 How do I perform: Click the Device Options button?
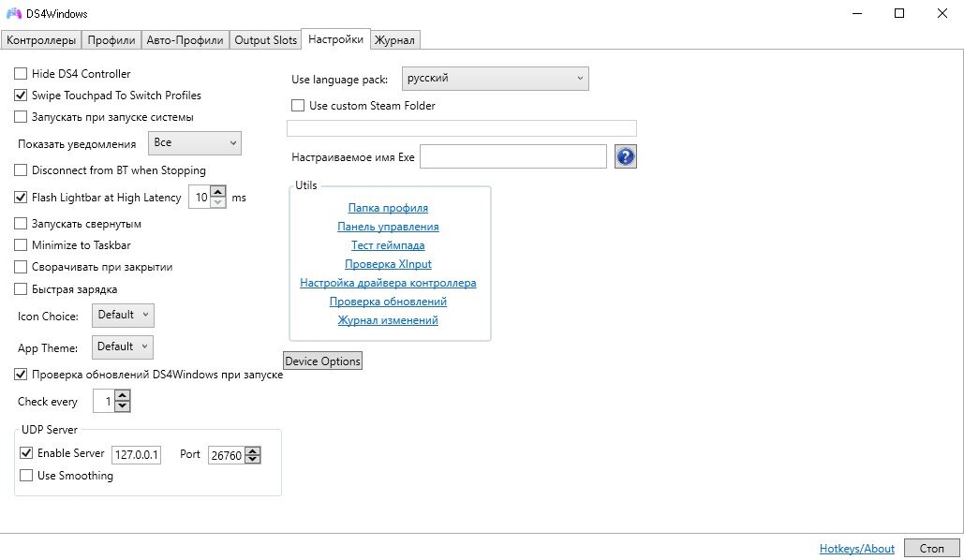pos(323,361)
